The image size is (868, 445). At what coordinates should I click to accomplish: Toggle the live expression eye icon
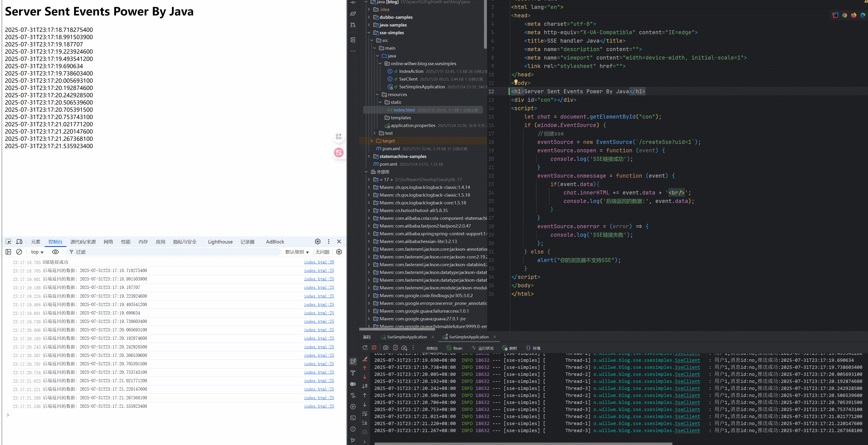pos(55,252)
